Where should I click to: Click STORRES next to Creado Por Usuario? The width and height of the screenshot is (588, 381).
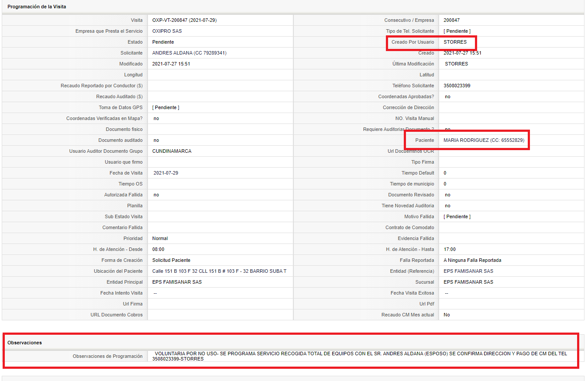[455, 42]
